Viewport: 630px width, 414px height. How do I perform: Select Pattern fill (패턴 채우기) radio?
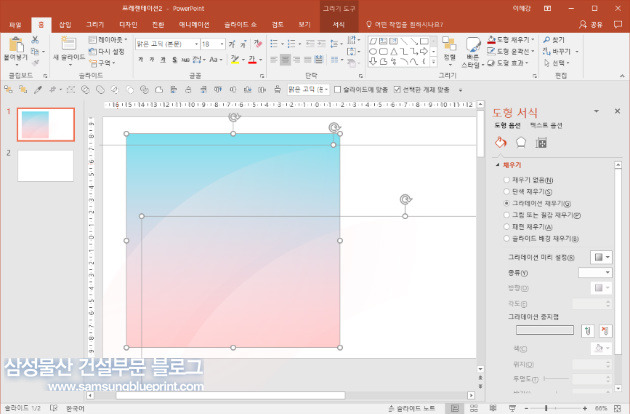point(506,227)
